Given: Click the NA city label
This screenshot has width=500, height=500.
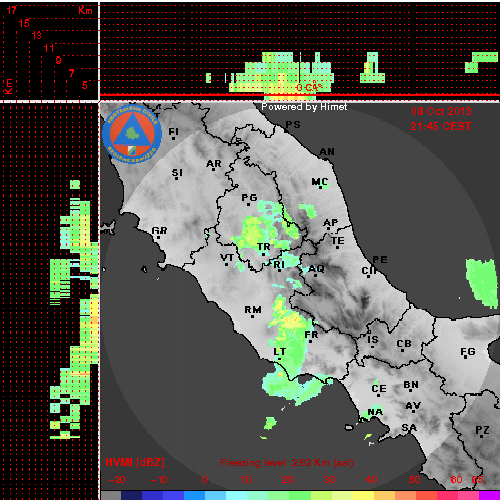Looking at the screenshot, I should (x=375, y=413).
